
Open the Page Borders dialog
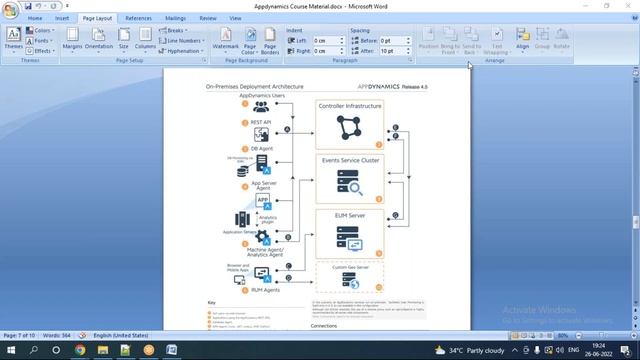click(x=270, y=40)
